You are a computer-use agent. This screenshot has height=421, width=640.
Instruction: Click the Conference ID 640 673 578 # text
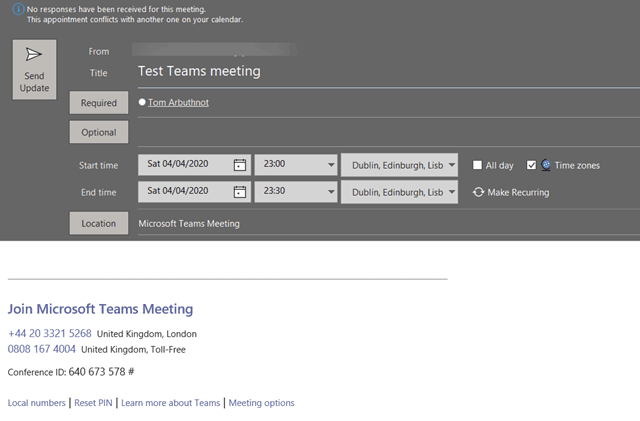tap(71, 372)
